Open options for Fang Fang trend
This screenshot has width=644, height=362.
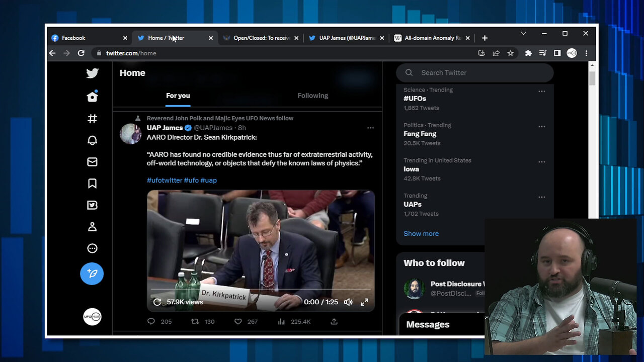click(x=542, y=127)
